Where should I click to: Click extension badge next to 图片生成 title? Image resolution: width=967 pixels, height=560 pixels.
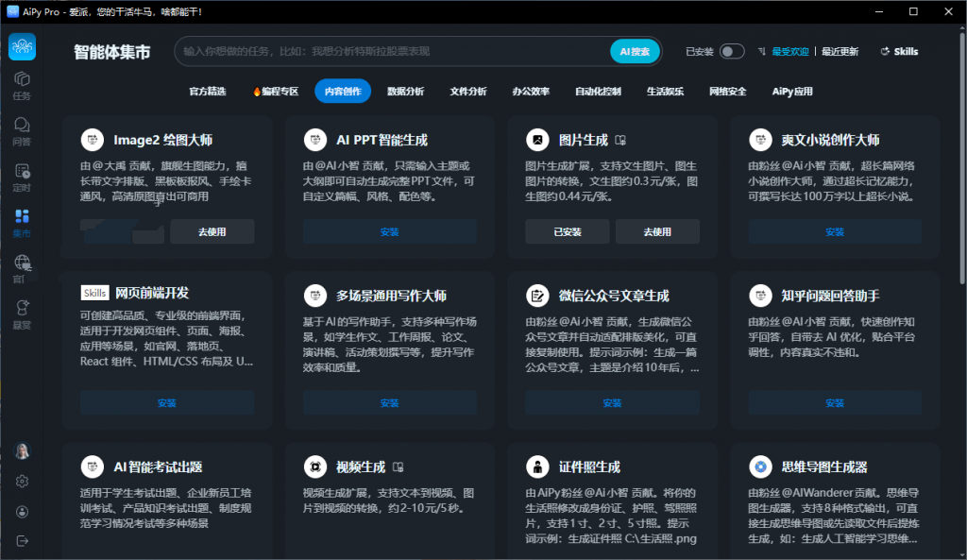click(x=620, y=141)
